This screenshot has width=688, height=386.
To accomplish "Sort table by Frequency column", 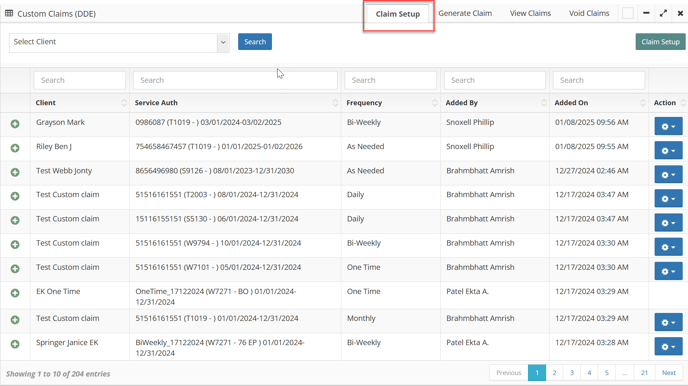I will tap(391, 103).
